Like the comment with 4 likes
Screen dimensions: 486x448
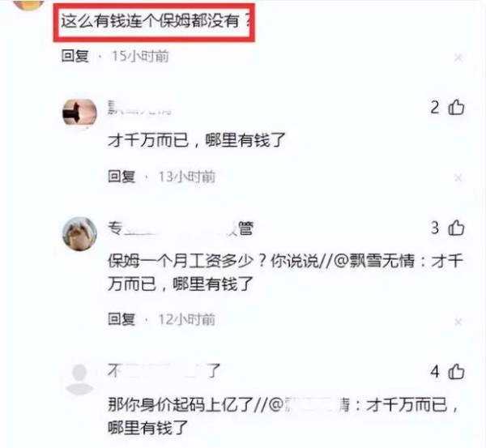tap(456, 371)
